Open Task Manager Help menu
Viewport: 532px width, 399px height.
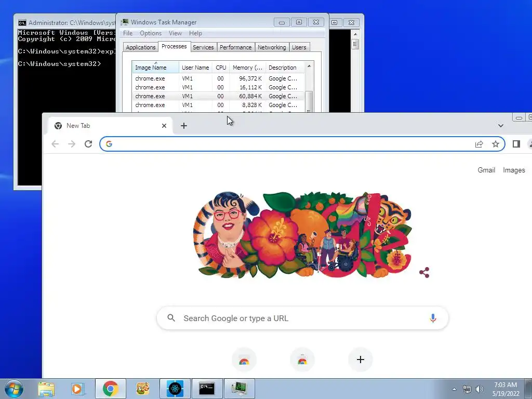(195, 33)
